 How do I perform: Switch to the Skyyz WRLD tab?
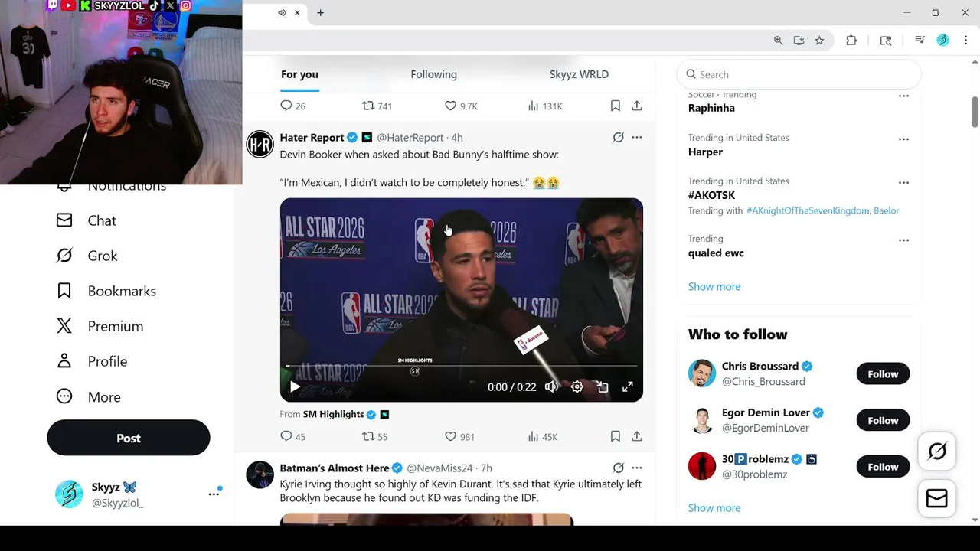579,74
